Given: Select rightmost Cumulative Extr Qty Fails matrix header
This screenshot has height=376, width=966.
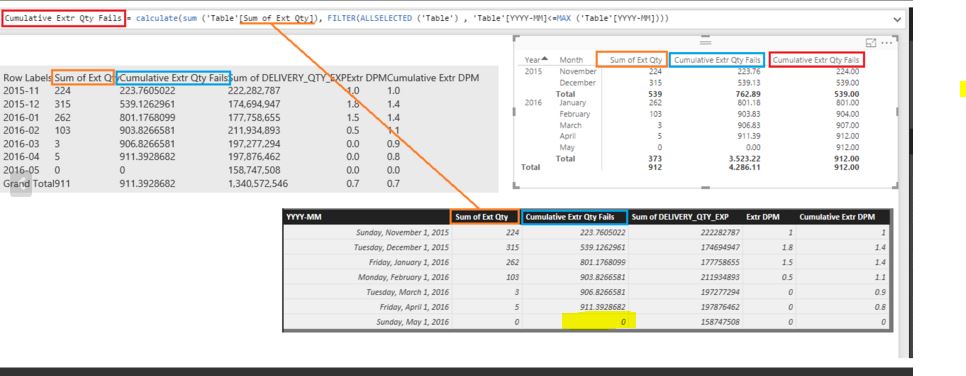Looking at the screenshot, I should coord(816,60).
